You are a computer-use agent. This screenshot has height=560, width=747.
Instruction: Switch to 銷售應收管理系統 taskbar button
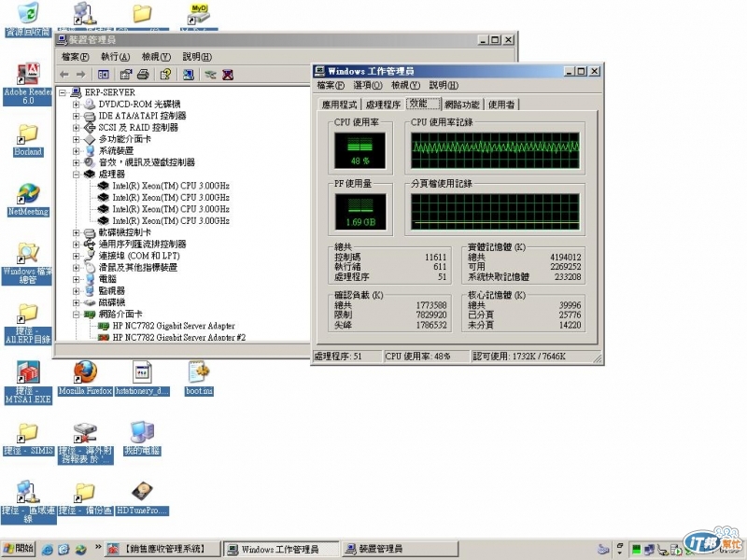pos(162,549)
